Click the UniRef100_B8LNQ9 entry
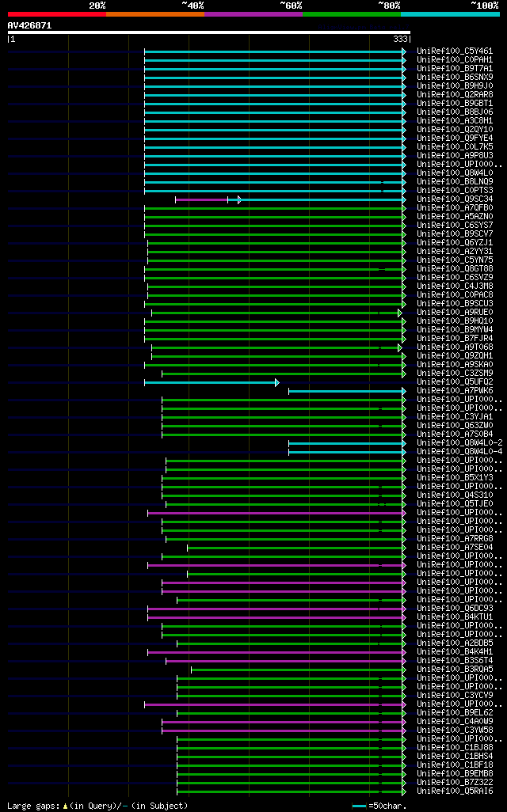This screenshot has width=507, height=812. pyautogui.click(x=455, y=182)
